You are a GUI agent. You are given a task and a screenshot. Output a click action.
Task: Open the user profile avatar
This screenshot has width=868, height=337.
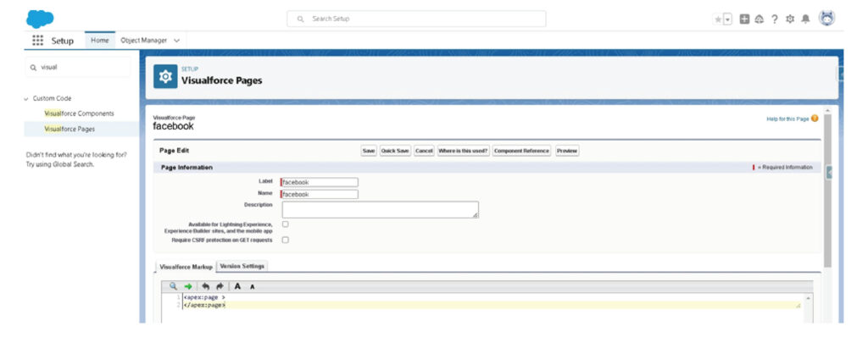(x=826, y=19)
